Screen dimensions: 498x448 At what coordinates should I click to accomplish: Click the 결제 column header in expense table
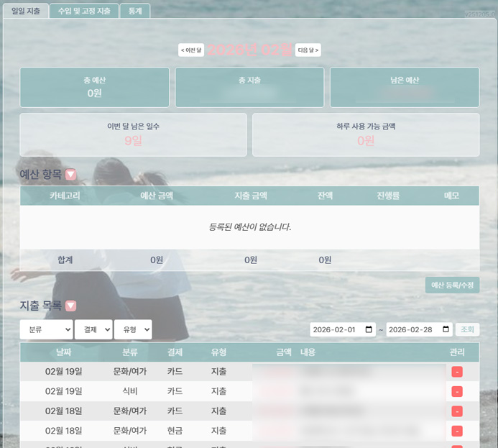pyautogui.click(x=175, y=352)
